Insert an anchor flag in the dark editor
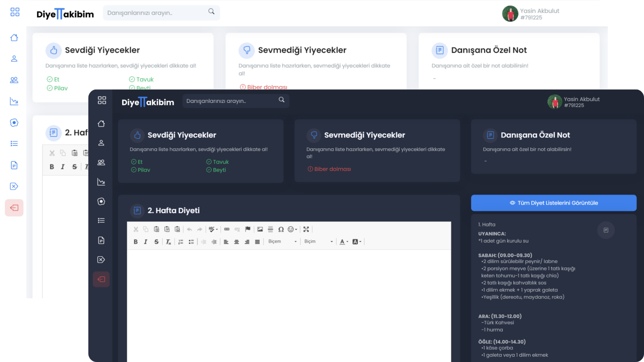644x362 pixels. point(248,229)
